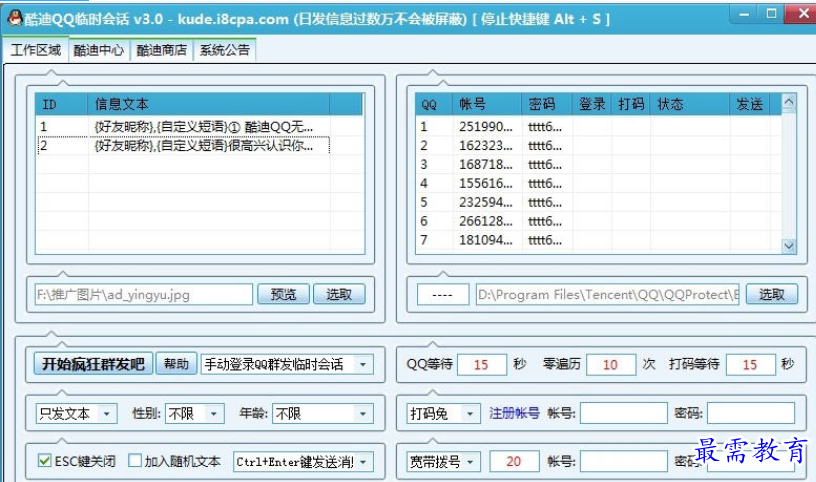Select account row 2 162323...
The image size is (816, 482).
coord(598,145)
